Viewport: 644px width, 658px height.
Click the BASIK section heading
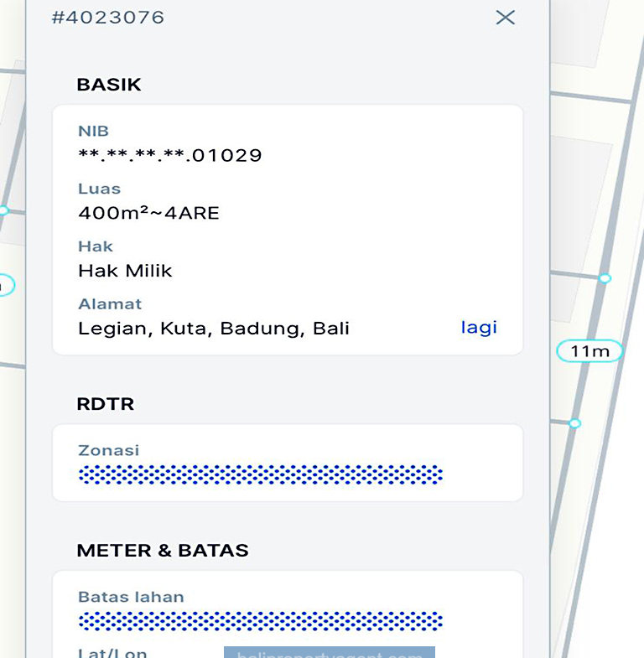(x=109, y=85)
